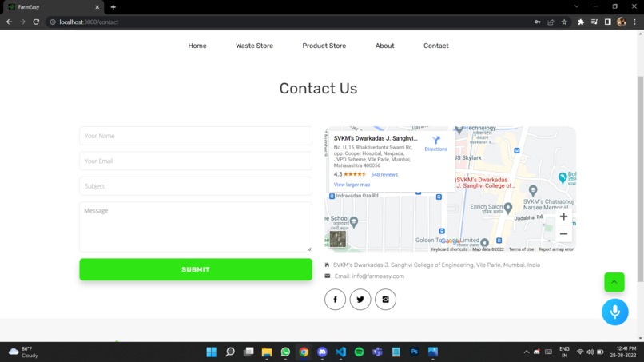Open the clock and date in the taskbar
644x362 pixels.
pos(622,352)
